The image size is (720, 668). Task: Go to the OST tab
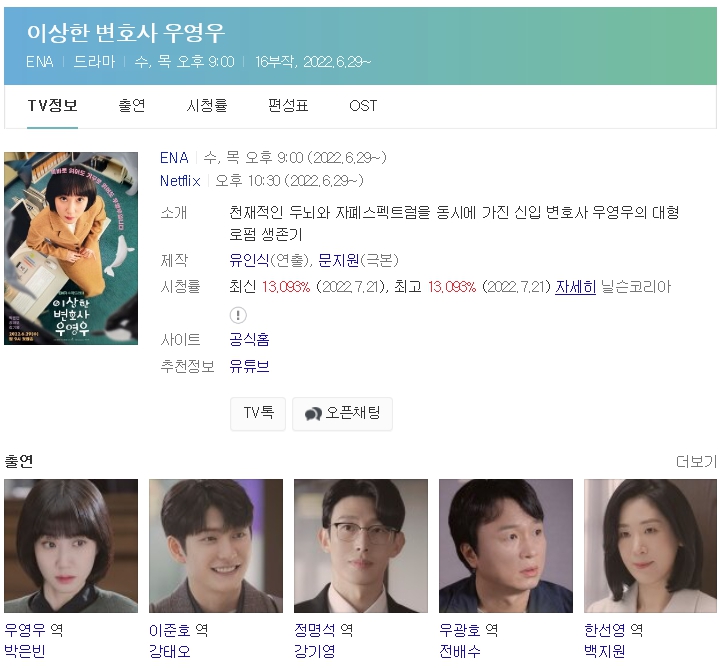click(x=363, y=106)
